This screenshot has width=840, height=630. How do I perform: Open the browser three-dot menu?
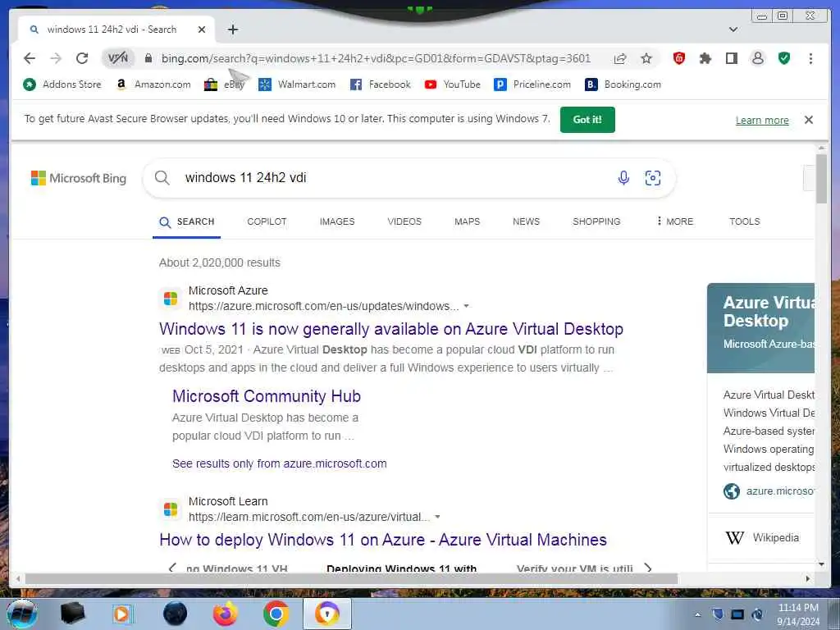point(810,58)
